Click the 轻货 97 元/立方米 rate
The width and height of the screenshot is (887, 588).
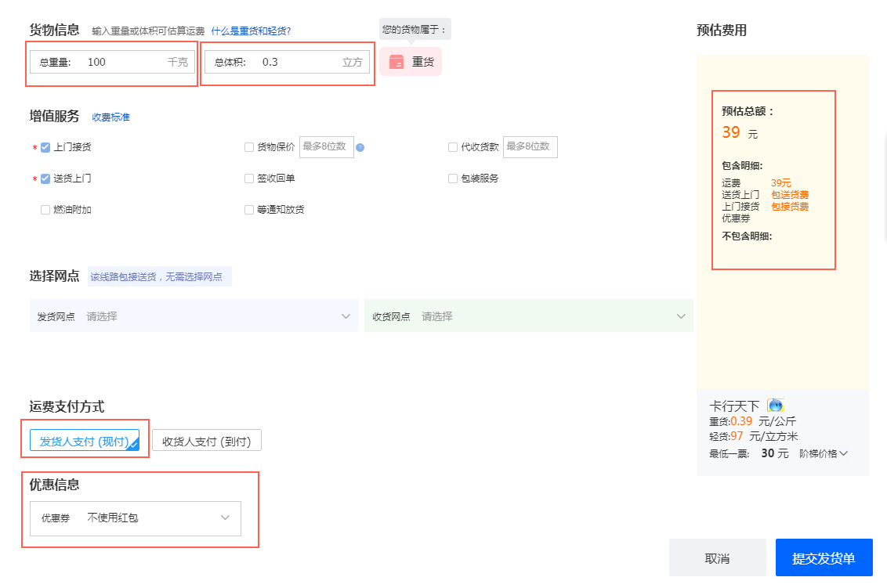[x=754, y=436]
